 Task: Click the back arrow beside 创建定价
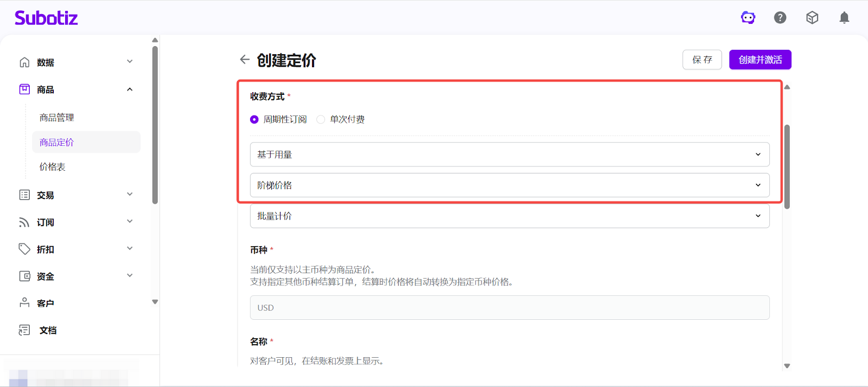click(x=245, y=60)
